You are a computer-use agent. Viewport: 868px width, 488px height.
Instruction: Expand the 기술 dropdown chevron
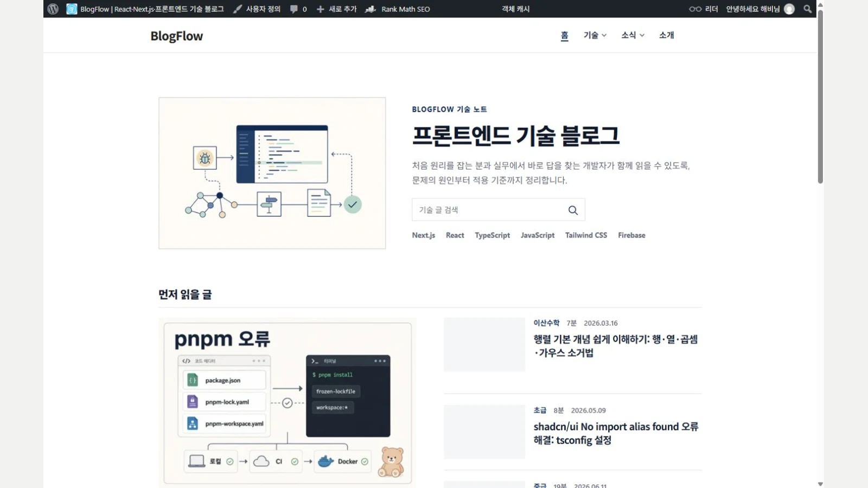tap(604, 35)
